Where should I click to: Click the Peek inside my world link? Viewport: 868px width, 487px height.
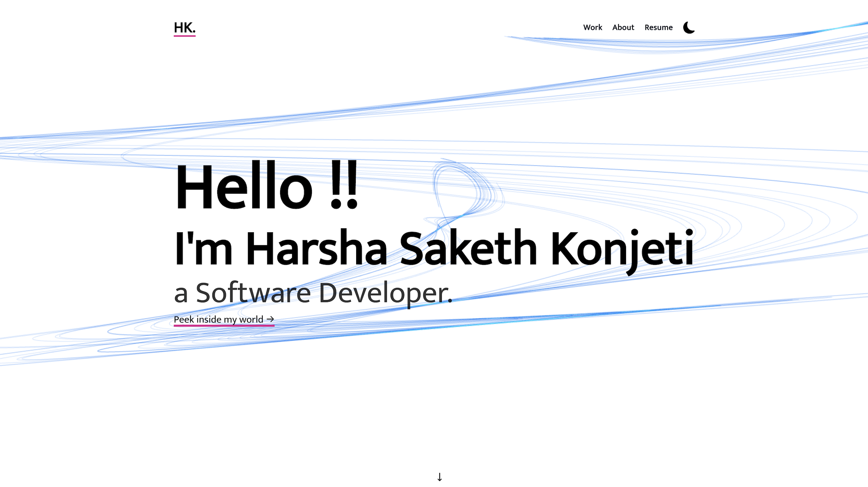pos(219,319)
